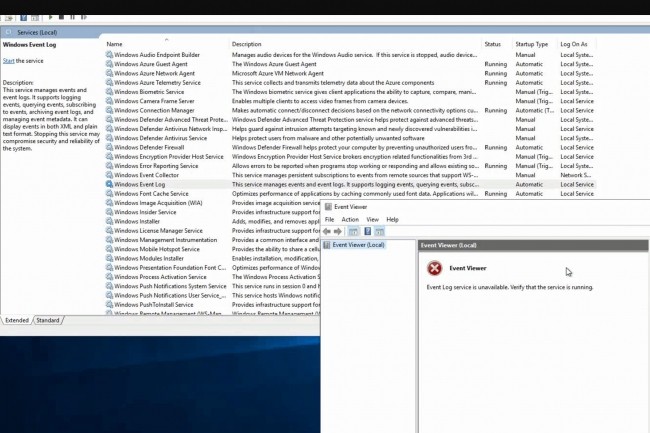Click the gear icon beside Windows Event Log

point(109,184)
